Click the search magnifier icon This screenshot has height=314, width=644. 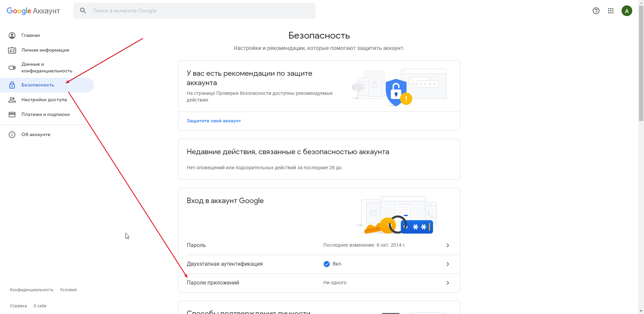tap(83, 11)
